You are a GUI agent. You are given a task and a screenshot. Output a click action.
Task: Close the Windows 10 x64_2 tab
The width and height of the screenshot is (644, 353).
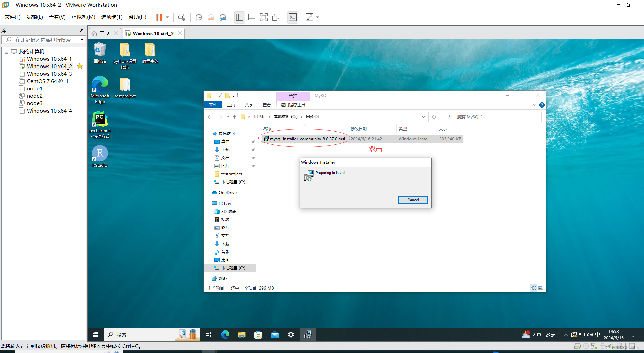pyautogui.click(x=180, y=33)
